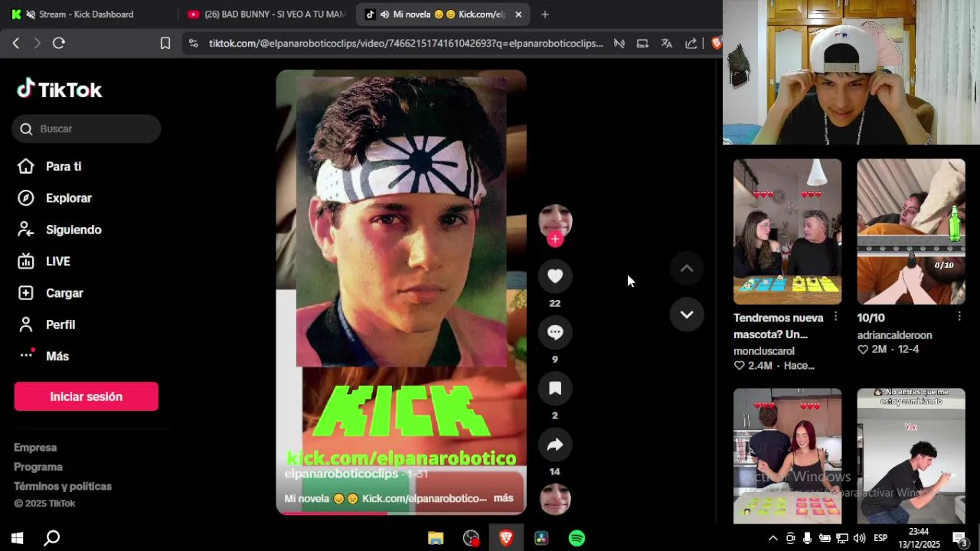Follow creator via the pink plus badge
980x551 pixels.
pos(555,239)
